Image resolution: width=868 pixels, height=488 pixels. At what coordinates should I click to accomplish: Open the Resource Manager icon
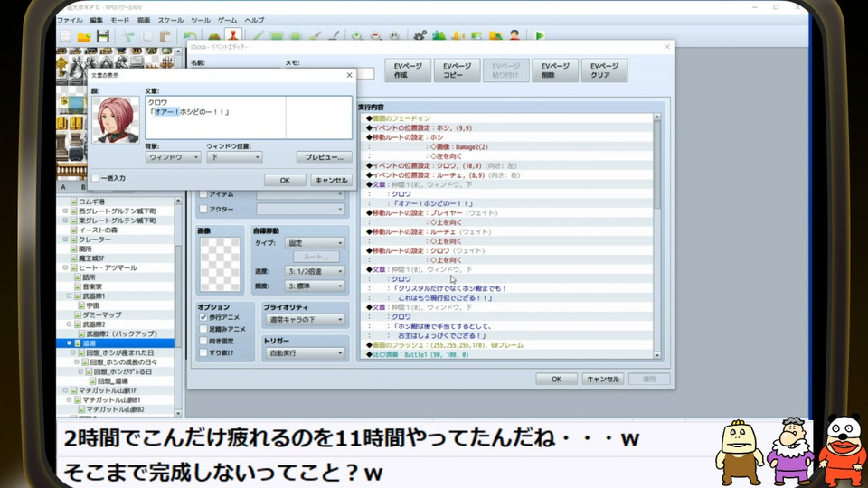click(x=495, y=36)
